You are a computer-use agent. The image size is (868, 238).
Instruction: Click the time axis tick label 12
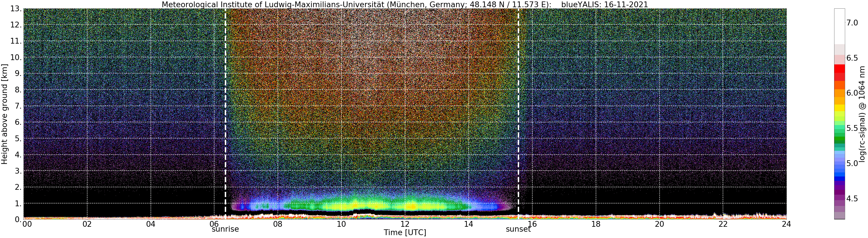coord(405,224)
